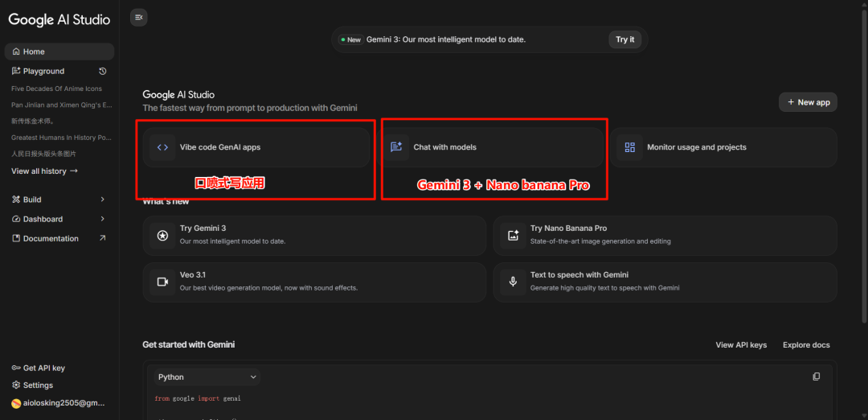Click the chat sparkle icon on Chat with models card

tap(396, 147)
